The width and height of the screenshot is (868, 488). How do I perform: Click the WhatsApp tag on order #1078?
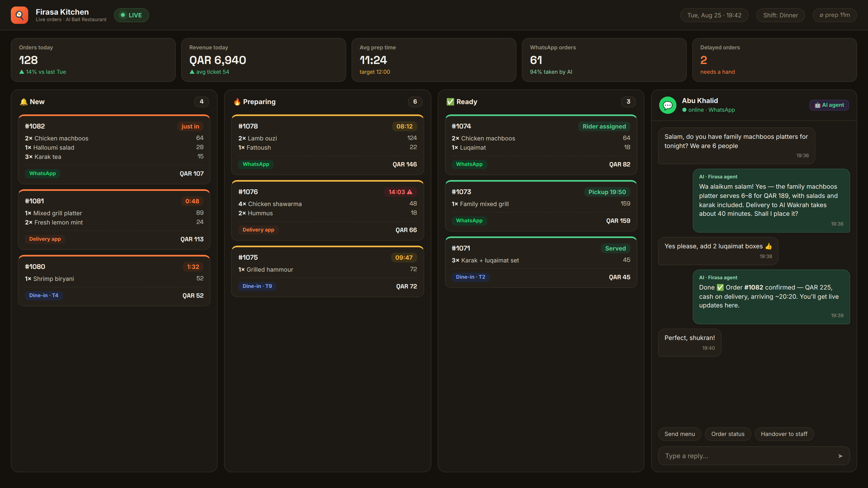coord(256,164)
